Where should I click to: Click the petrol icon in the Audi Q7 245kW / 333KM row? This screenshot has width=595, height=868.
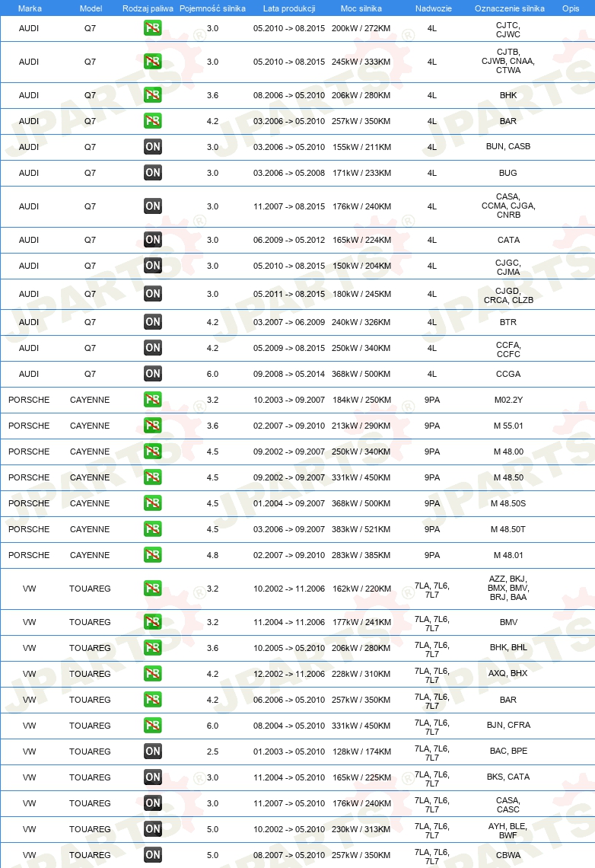[153, 62]
